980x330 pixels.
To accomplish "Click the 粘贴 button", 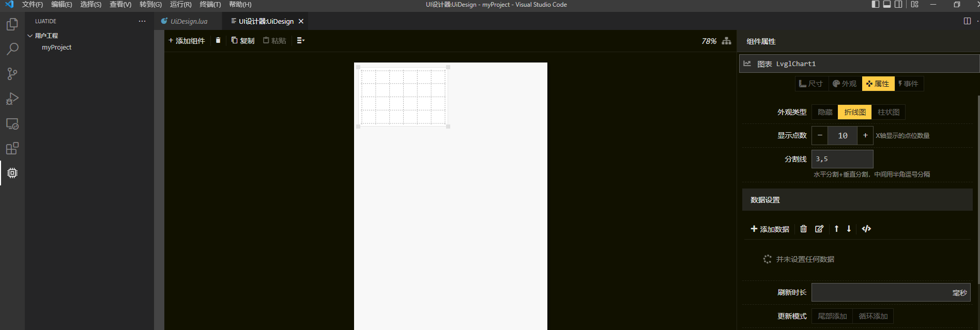I will [x=274, y=40].
